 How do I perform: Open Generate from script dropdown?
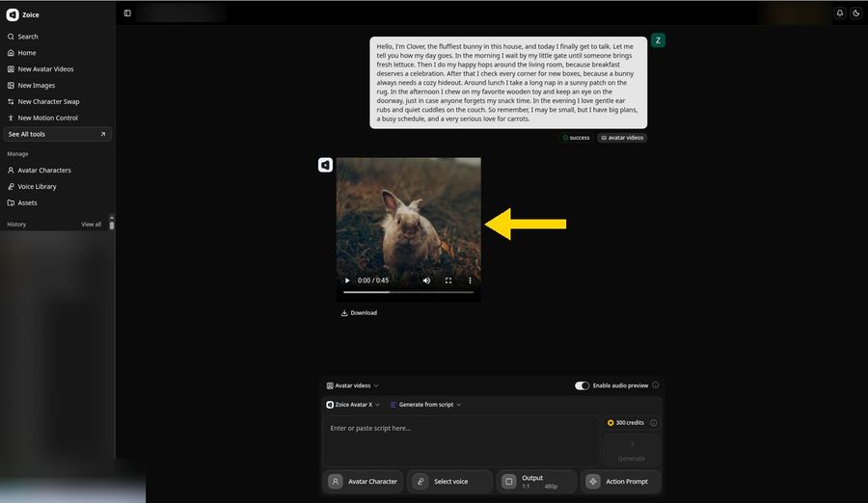pos(425,405)
